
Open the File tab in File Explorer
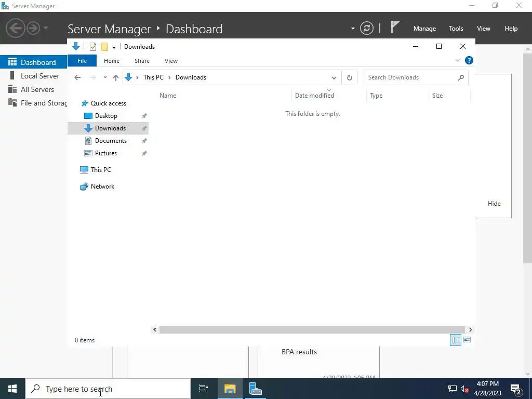tap(82, 61)
